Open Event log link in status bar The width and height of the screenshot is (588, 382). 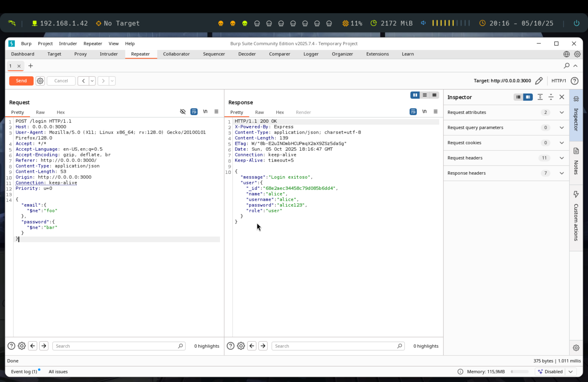[x=24, y=371]
